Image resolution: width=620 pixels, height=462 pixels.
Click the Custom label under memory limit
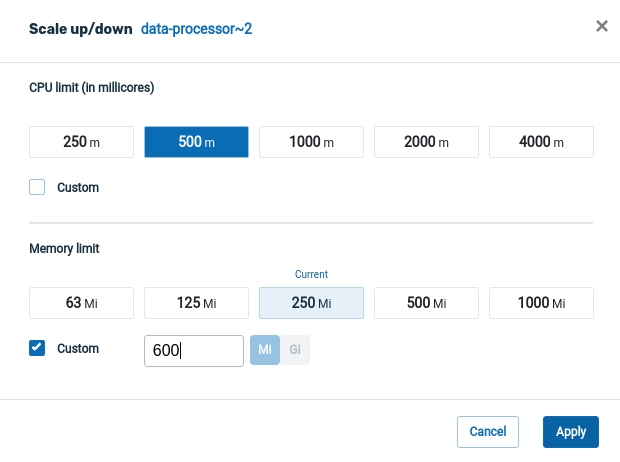pyautogui.click(x=78, y=349)
